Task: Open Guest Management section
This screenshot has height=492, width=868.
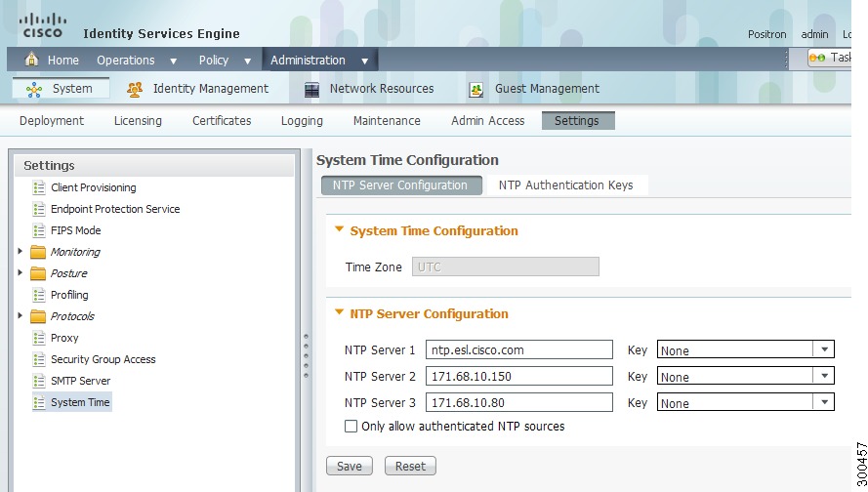Action: 547,89
